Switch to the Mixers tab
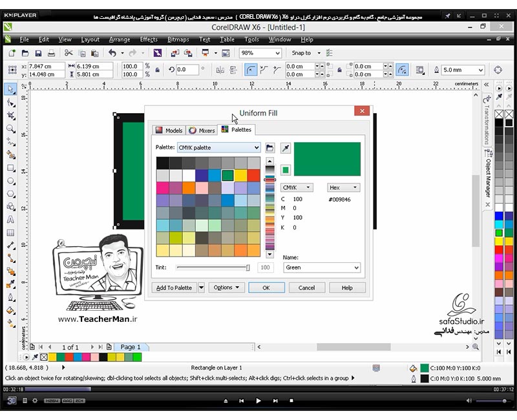This screenshot has height=420, width=517. pos(202,131)
